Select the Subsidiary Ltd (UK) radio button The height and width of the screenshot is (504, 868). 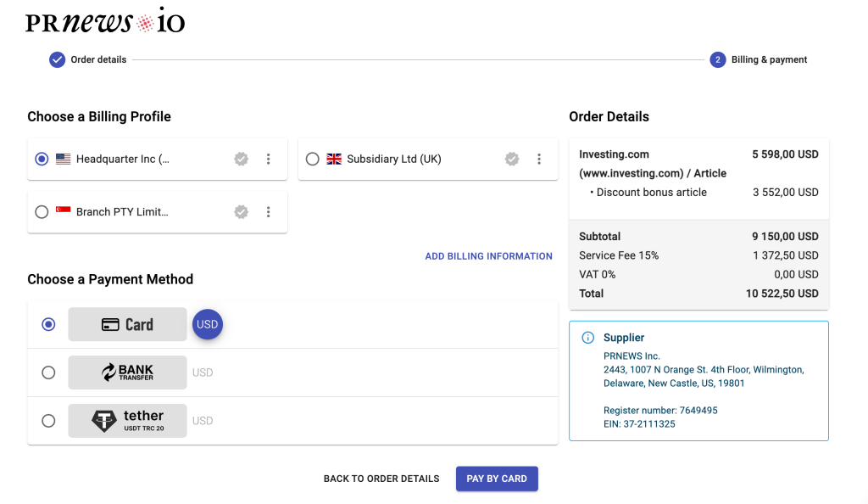point(312,159)
